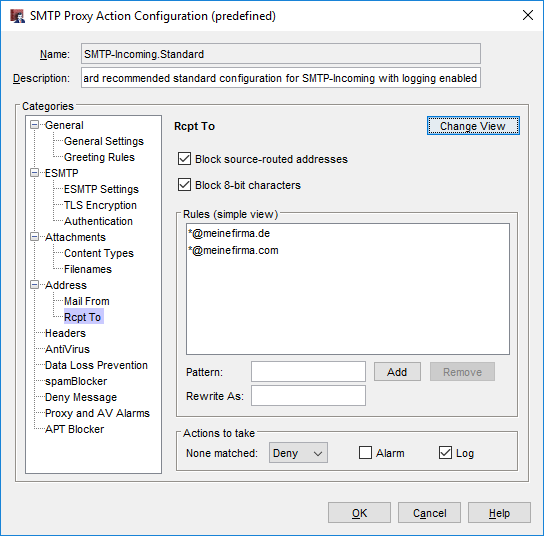Open the None matched Deny dropdown

298,453
